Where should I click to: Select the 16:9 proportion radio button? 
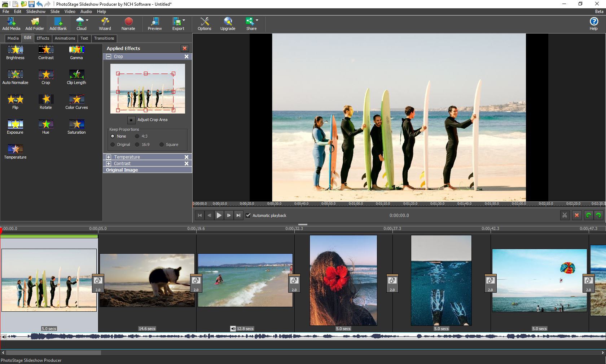tap(137, 145)
